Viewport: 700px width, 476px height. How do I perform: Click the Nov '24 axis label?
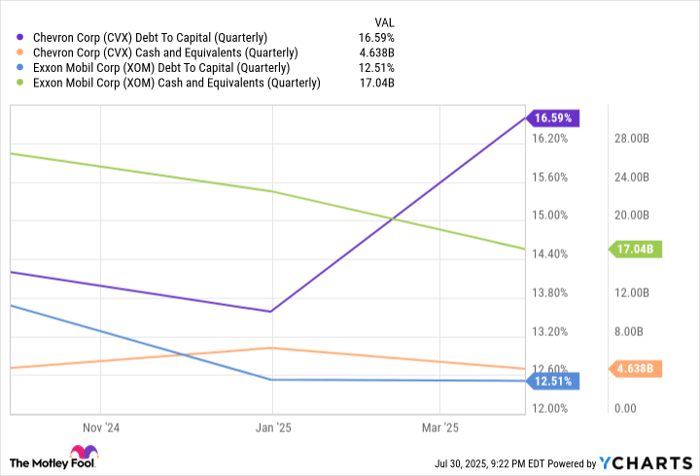(x=101, y=428)
